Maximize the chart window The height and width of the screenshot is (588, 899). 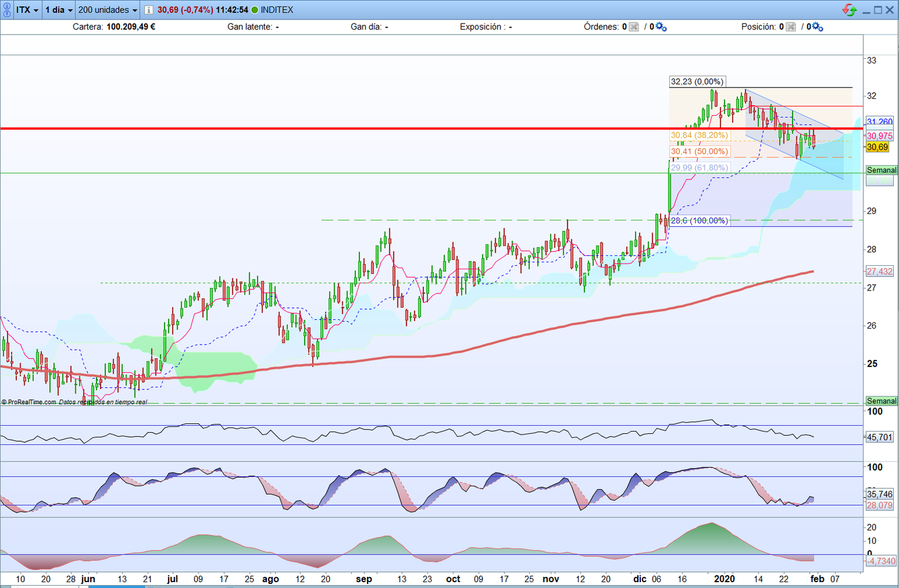(x=878, y=10)
